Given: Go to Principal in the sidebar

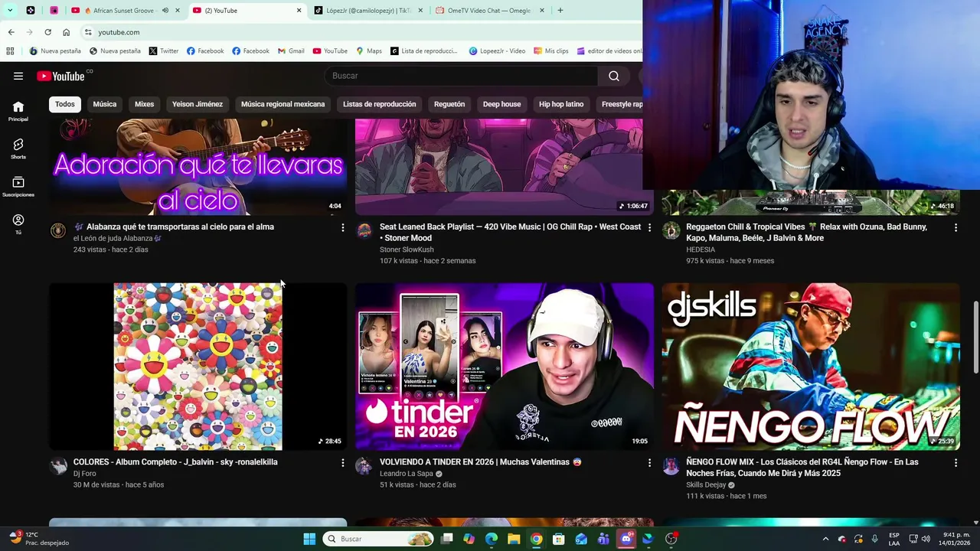Looking at the screenshot, I should point(18,111).
